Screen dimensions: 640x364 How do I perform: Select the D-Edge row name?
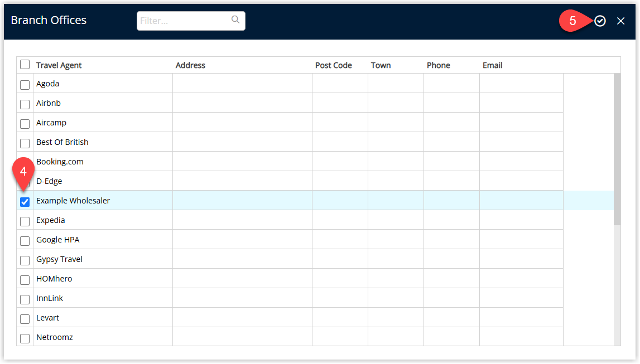point(49,181)
